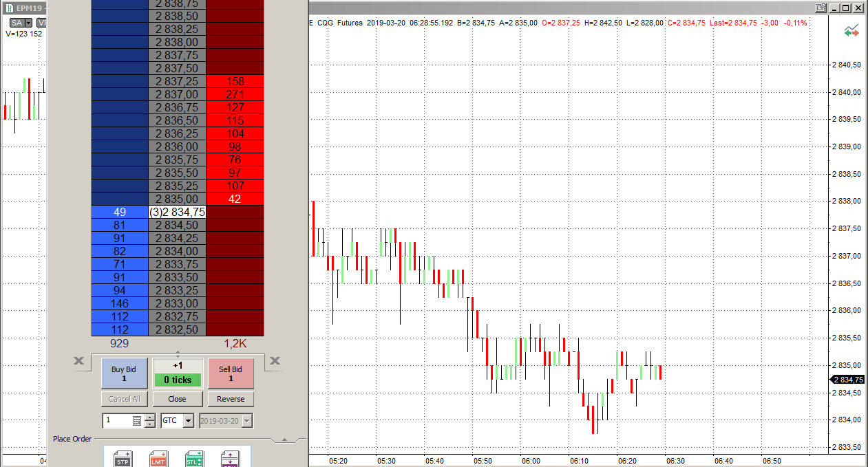Click ask size 127 at 2 836,75

click(x=235, y=107)
